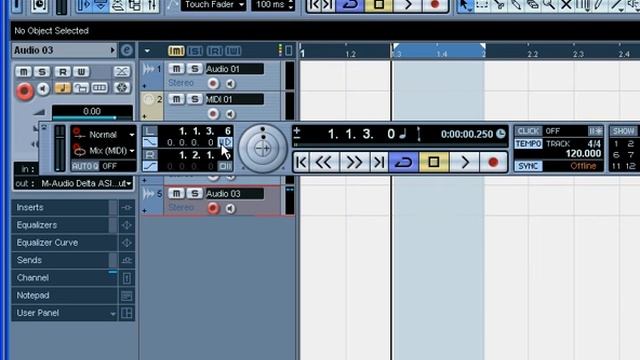
Task: Select the Mute X tool
Action: 566,5
